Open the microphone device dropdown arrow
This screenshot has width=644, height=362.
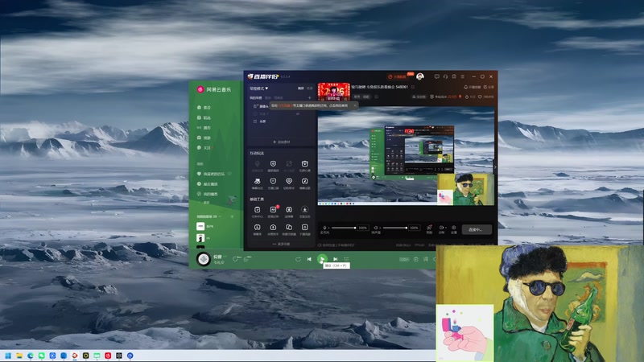pyautogui.click(x=329, y=228)
